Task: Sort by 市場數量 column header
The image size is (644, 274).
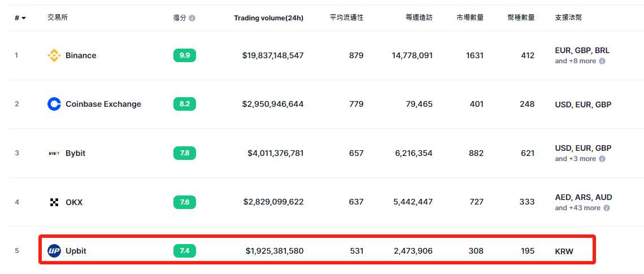Action: (470, 18)
